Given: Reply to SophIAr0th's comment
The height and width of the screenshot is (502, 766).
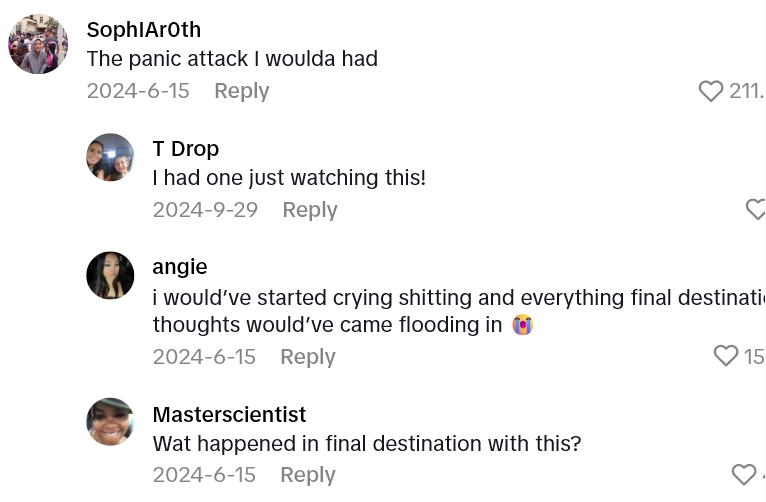Looking at the screenshot, I should coord(241,91).
